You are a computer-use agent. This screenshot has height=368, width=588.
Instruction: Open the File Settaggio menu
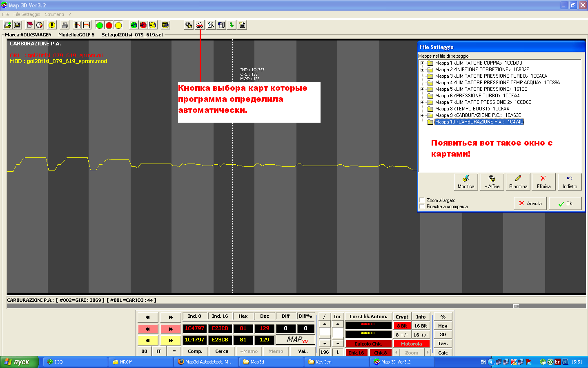point(27,14)
